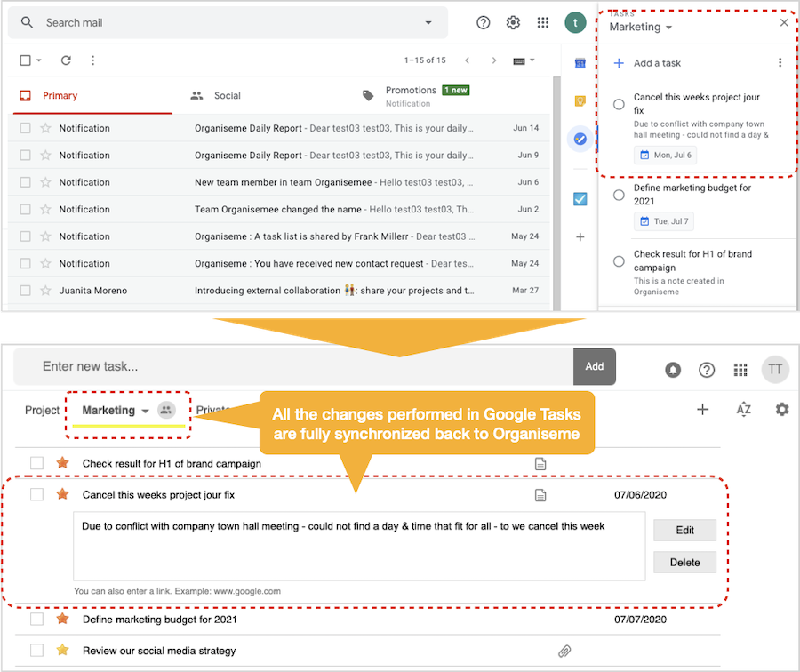Click Edit on the expanded task details
800x672 pixels.
click(684, 530)
